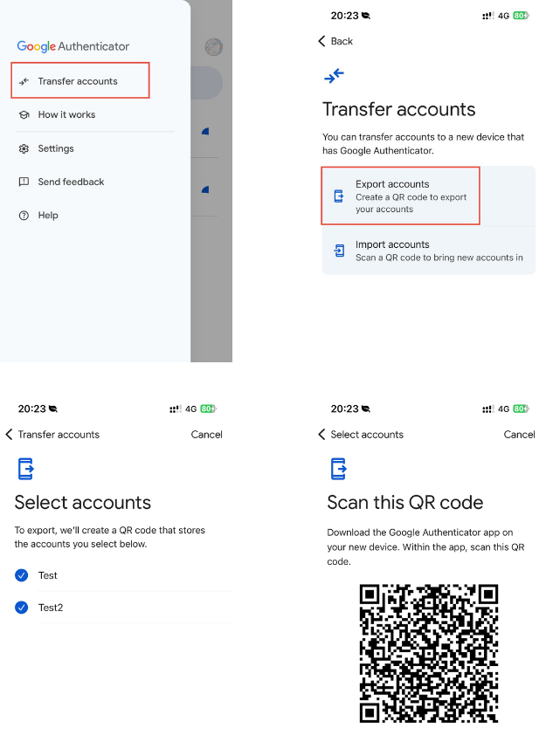546x756 pixels.
Task: Click the Send feedback speech bubble icon
Action: click(24, 182)
